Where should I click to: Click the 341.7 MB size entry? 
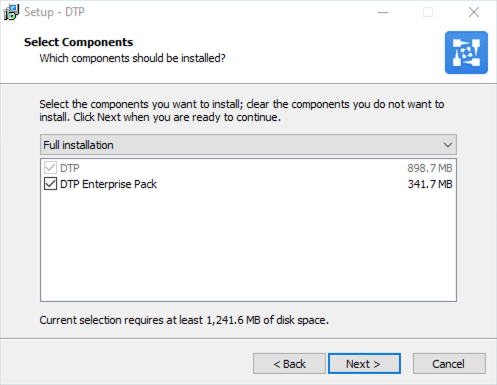point(430,184)
